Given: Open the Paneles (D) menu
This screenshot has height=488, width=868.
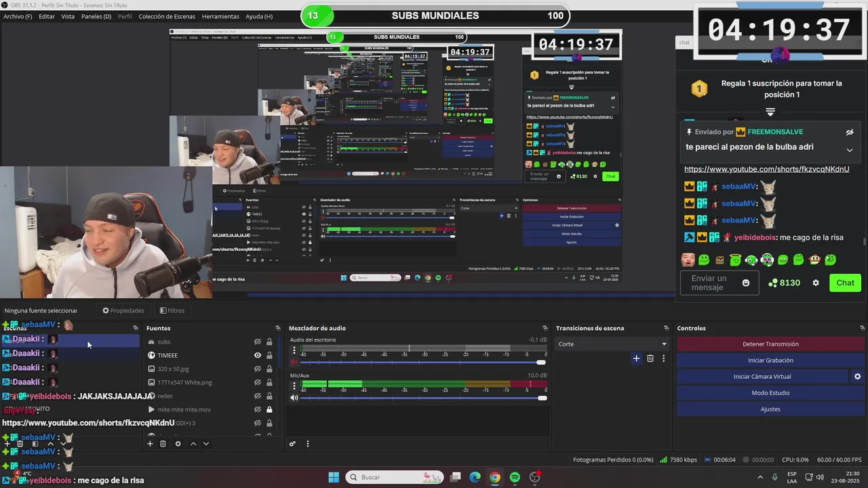Looking at the screenshot, I should coord(96,16).
